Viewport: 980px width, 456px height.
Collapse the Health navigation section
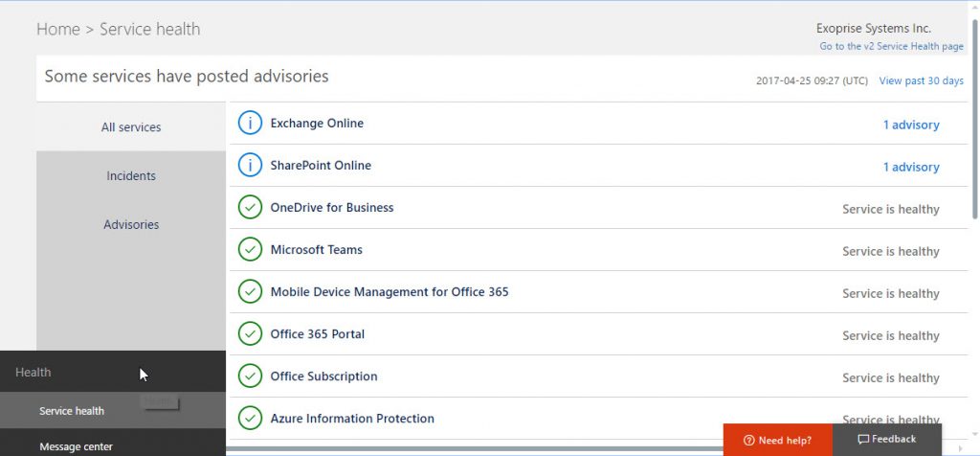point(113,373)
